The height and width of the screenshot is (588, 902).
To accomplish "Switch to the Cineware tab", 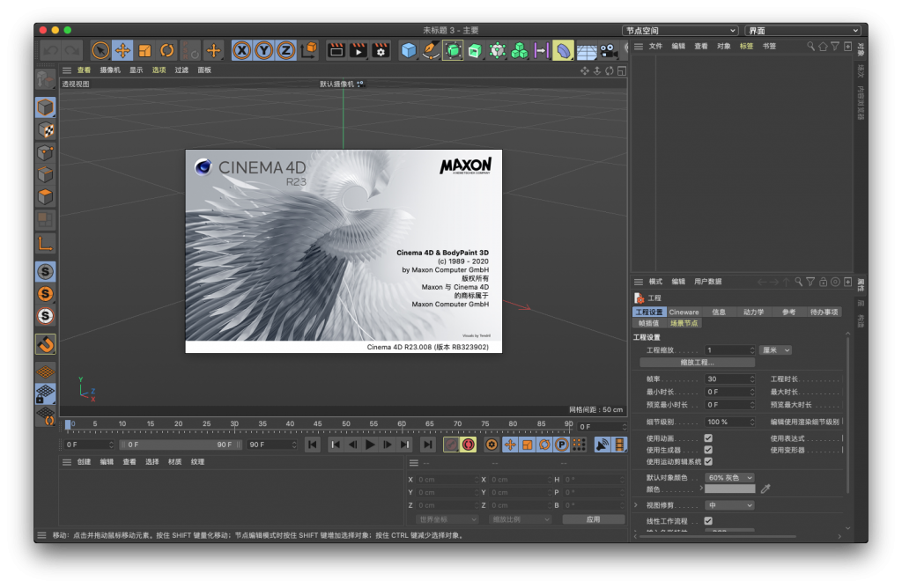I will [x=684, y=312].
